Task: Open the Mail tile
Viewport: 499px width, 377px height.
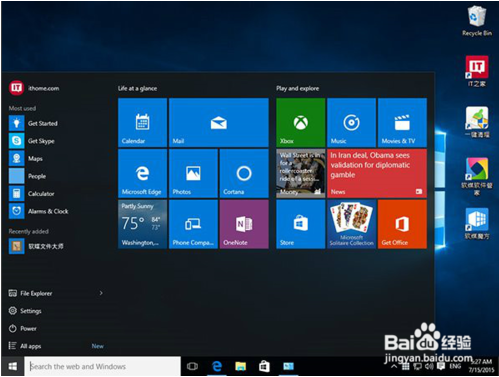Action: [219, 122]
